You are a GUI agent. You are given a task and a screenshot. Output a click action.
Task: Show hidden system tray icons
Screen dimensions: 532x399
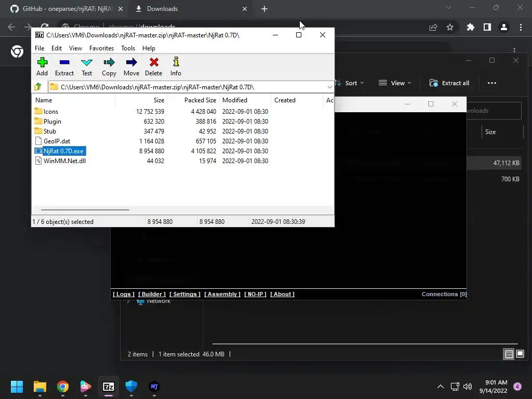tap(441, 387)
